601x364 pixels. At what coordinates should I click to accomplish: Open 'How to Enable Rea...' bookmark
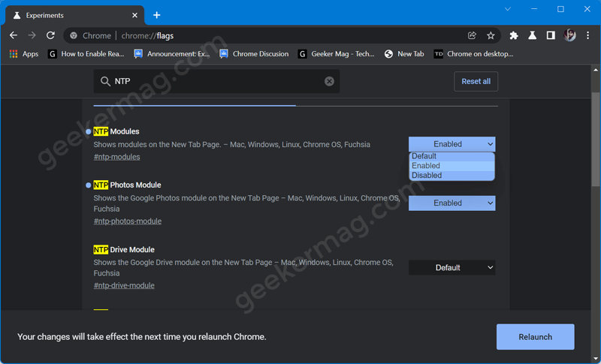(86, 54)
